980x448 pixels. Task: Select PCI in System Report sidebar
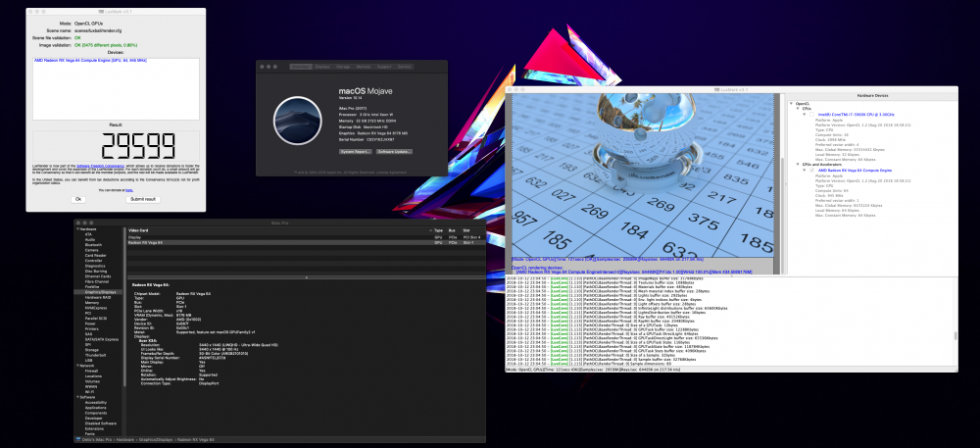pyautogui.click(x=87, y=313)
